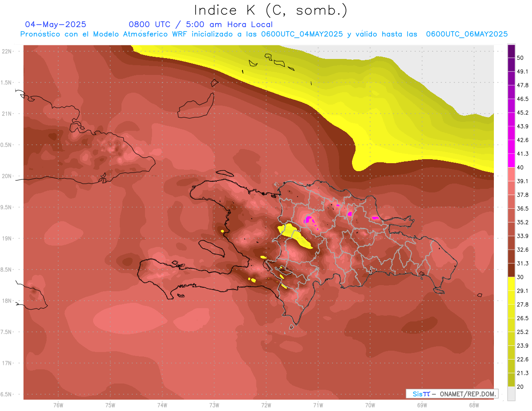Viewport: 532px width, 411px height.
Task: Click the Great Inagua island outline near 21N
Action: click(196, 106)
